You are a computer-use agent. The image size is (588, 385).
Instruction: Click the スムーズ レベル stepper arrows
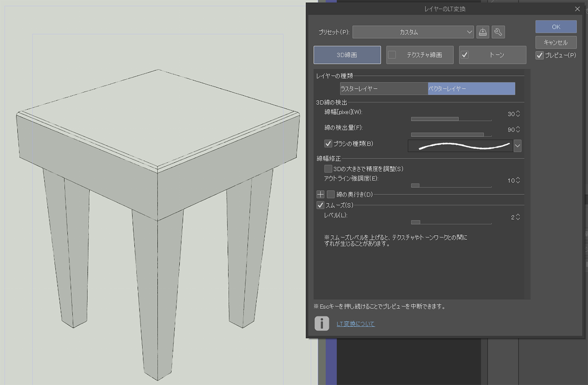(x=518, y=217)
